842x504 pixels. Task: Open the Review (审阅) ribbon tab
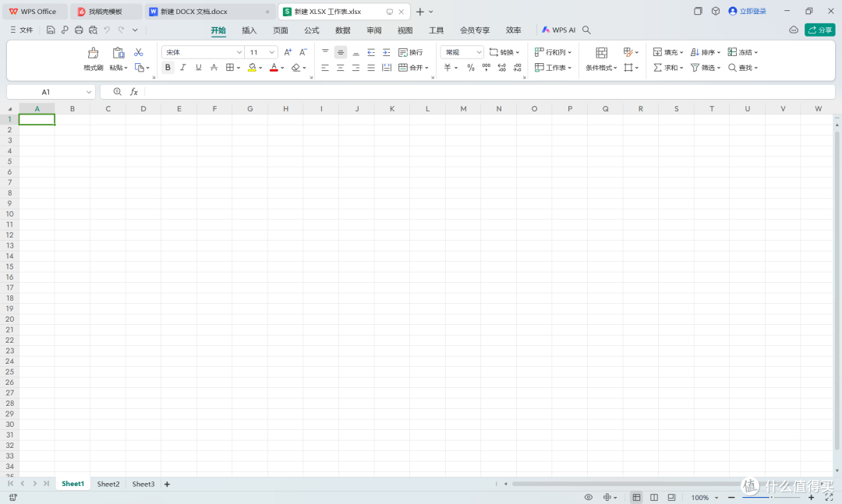coord(373,30)
